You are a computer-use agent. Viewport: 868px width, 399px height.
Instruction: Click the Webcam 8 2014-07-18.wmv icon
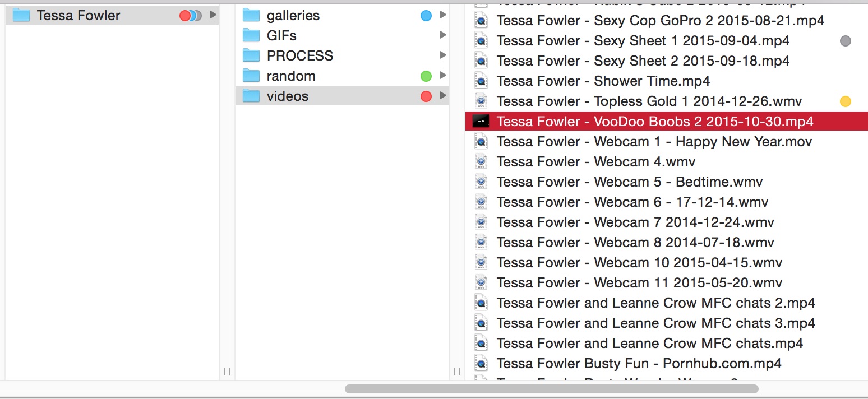(481, 243)
